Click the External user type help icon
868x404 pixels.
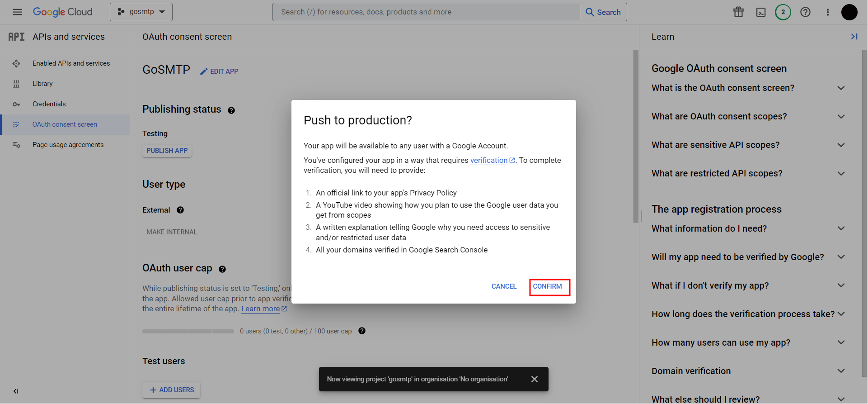tap(180, 210)
